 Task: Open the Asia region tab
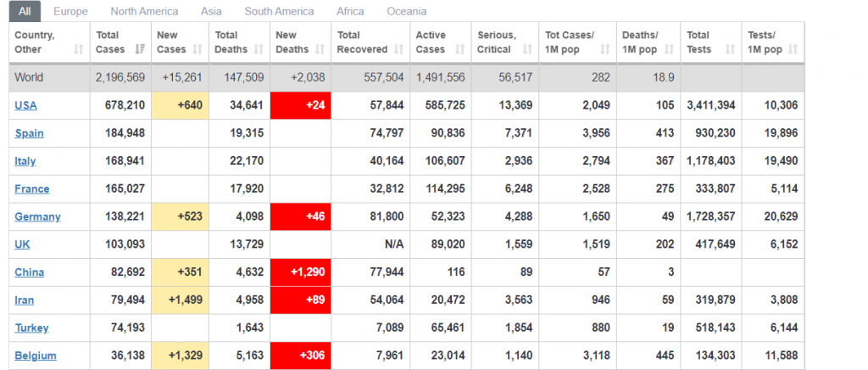click(x=211, y=11)
